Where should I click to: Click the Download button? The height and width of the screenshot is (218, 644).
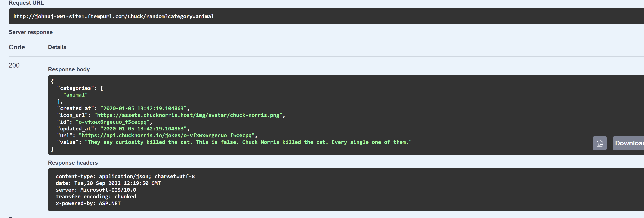(628, 143)
